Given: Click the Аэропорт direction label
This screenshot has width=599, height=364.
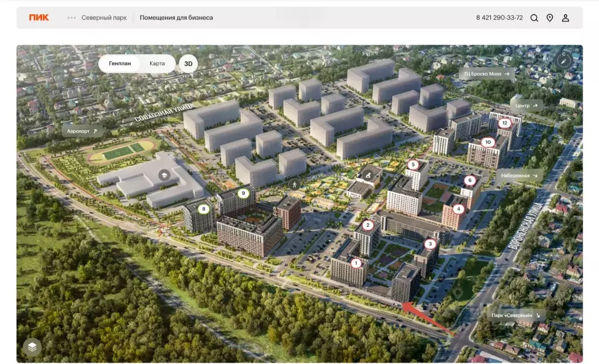Looking at the screenshot, I should (x=82, y=131).
